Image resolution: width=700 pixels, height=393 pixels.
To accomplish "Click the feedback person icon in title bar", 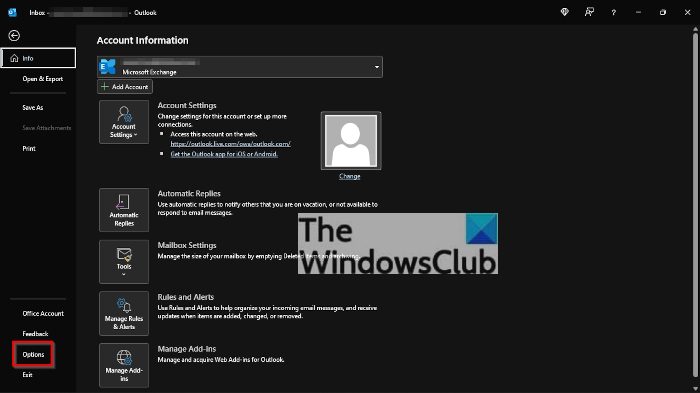I will tap(589, 12).
